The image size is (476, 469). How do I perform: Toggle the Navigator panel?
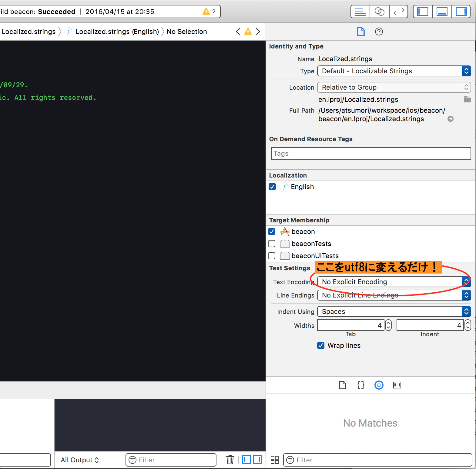(423, 12)
